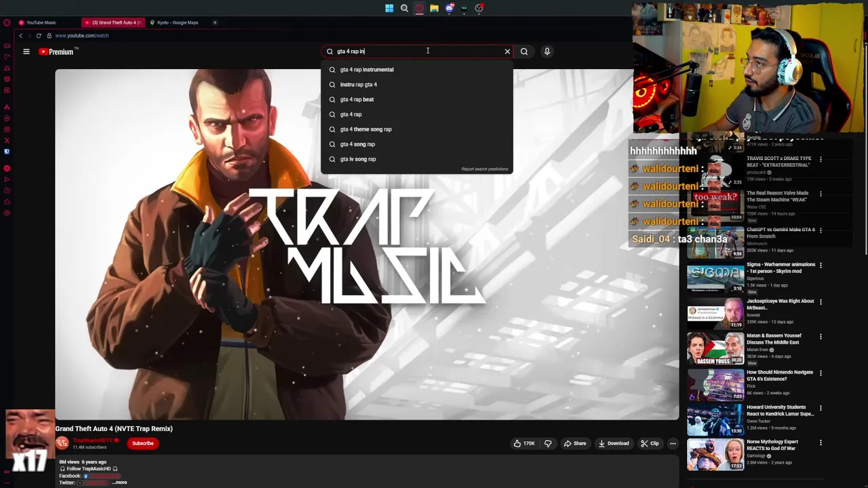Go to the YouTube Premium home logo

coord(58,52)
